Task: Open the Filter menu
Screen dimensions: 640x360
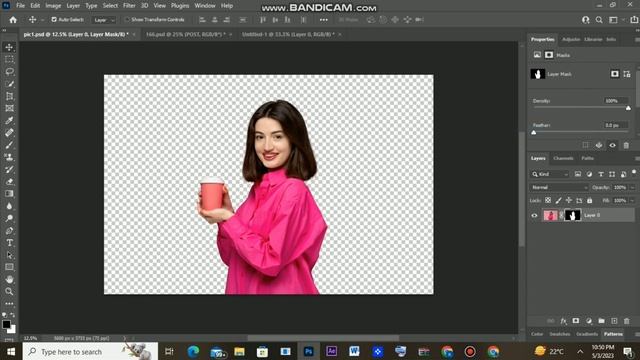Action: pyautogui.click(x=129, y=6)
